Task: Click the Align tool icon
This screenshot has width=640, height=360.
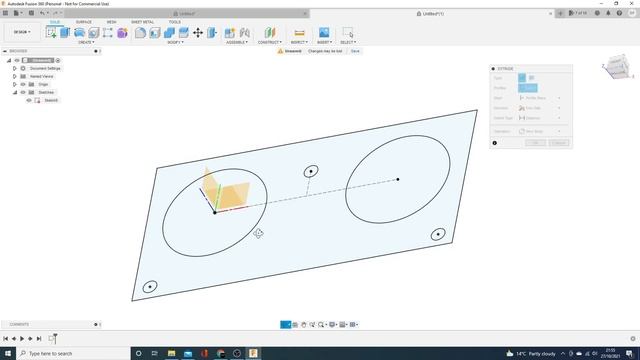Action: coord(212,32)
